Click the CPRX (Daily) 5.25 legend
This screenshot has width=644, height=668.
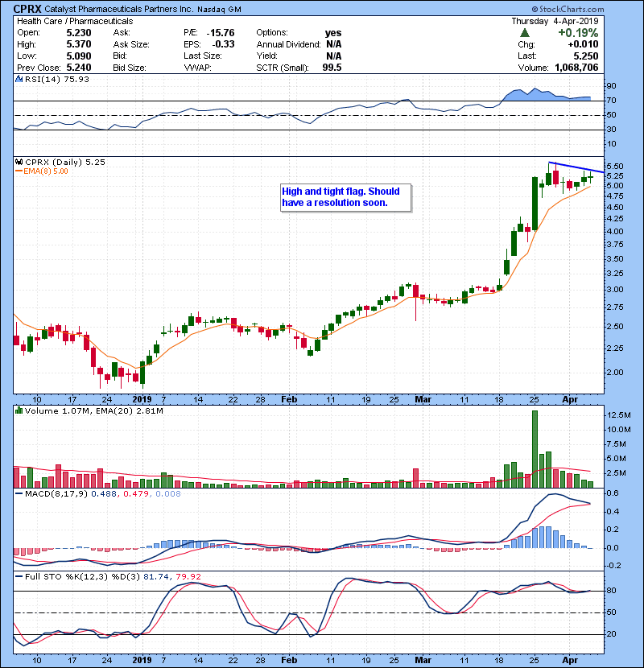65,163
